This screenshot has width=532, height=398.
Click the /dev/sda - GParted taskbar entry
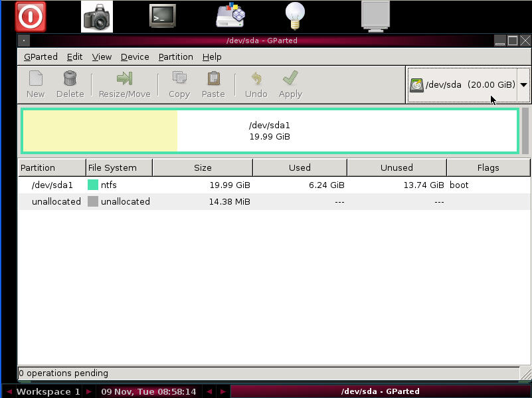pyautogui.click(x=379, y=391)
